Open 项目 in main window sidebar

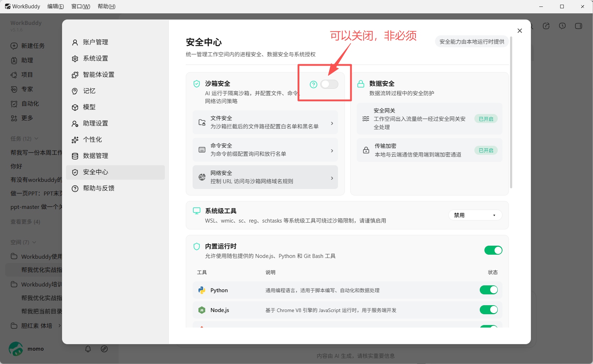(x=22, y=75)
